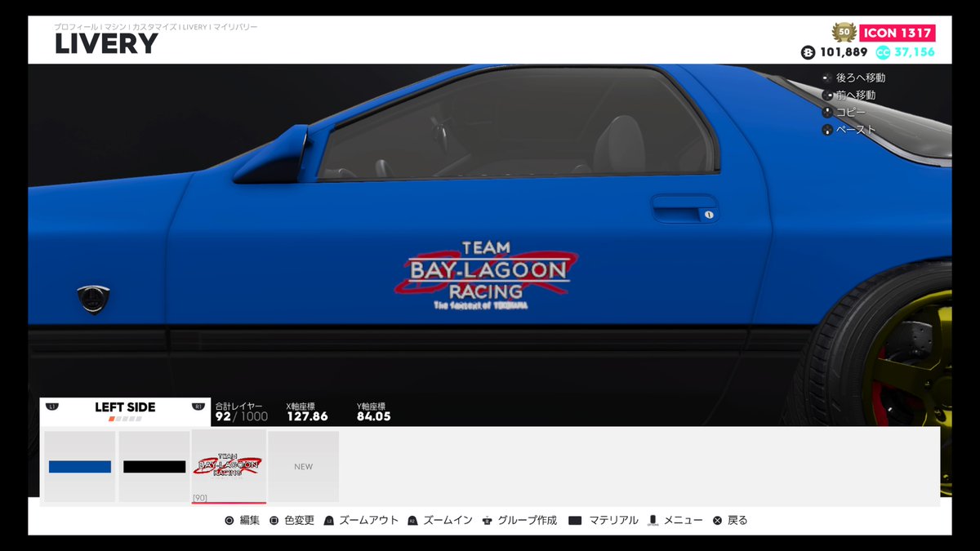Viewport: 980px width, 551px height.
Task: Click the 37,156 crew credits balance
Action: 915,52
